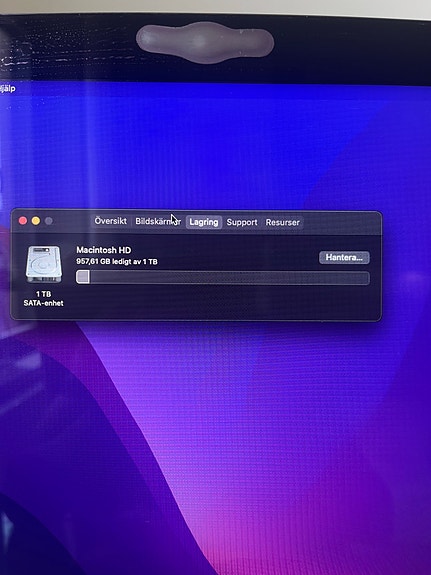Image resolution: width=431 pixels, height=575 pixels.
Task: Open the Support tab
Action: tap(242, 222)
